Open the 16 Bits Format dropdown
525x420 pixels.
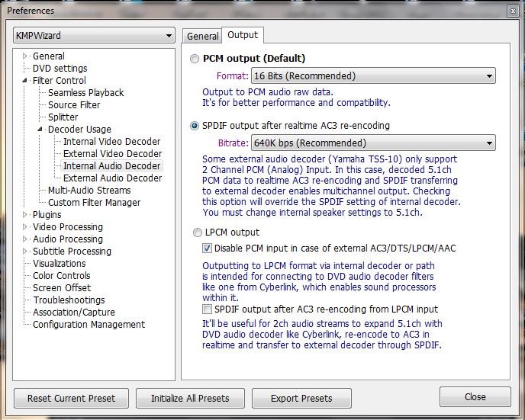[372, 76]
